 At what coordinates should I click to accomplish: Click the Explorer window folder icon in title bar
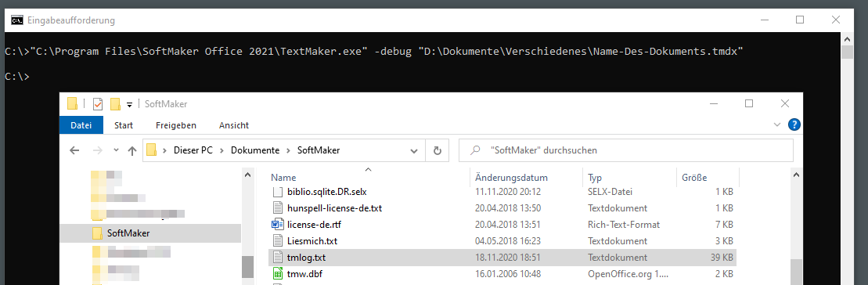pos(72,103)
